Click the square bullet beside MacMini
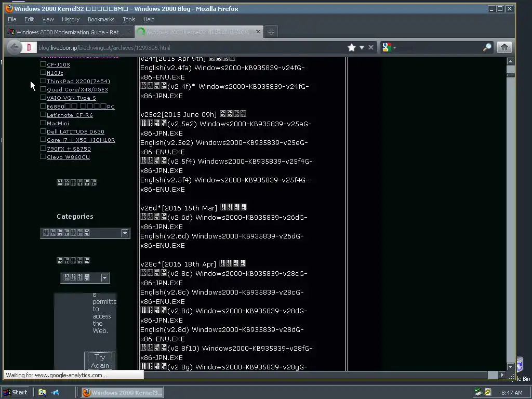Viewport: 532px width, 399px height. [x=43, y=123]
